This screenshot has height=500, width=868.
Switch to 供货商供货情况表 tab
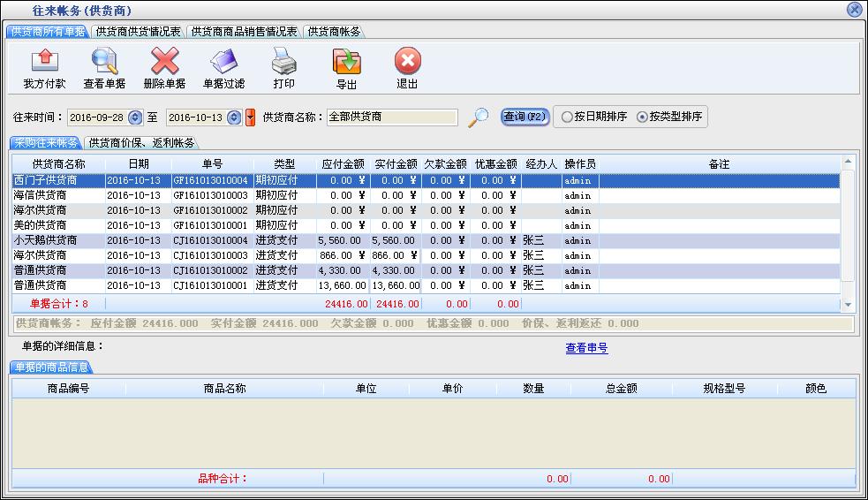[x=138, y=32]
